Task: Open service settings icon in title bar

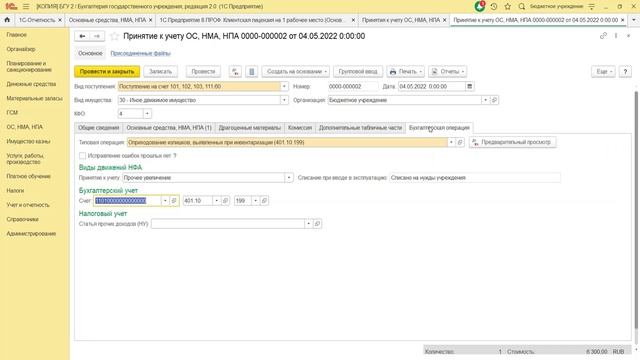Action: coord(591,7)
